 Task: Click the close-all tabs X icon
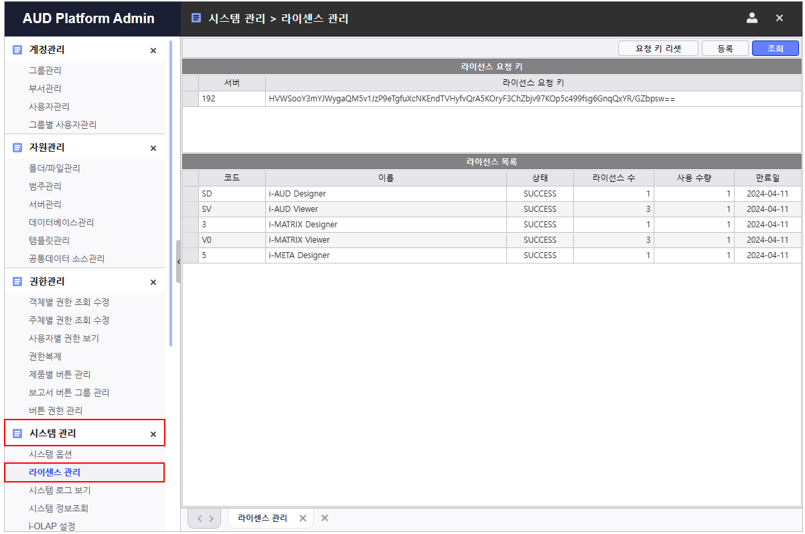325,518
